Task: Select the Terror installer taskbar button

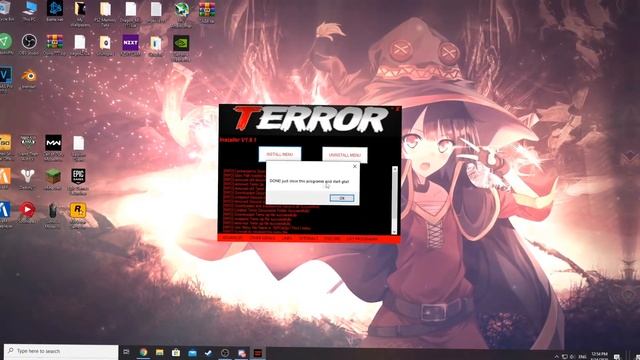Action: [258, 353]
